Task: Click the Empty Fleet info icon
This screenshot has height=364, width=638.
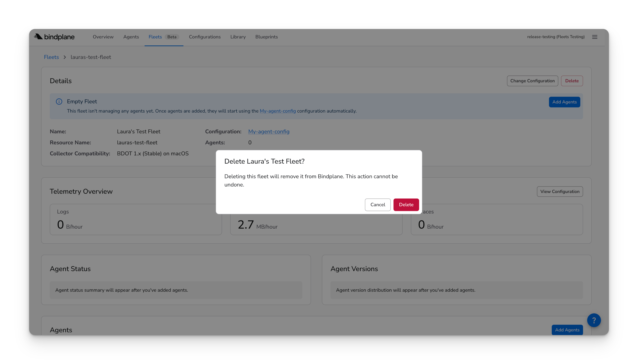Action: coord(59,101)
